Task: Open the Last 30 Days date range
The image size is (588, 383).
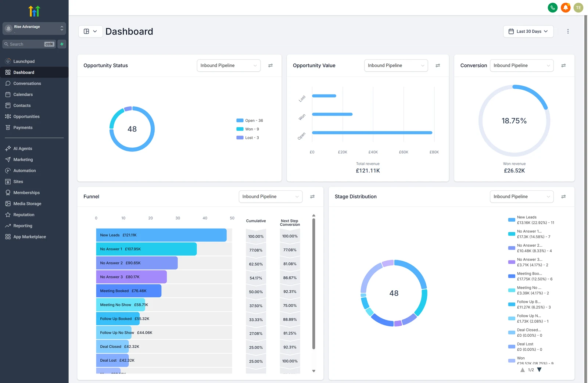Action: tap(528, 31)
